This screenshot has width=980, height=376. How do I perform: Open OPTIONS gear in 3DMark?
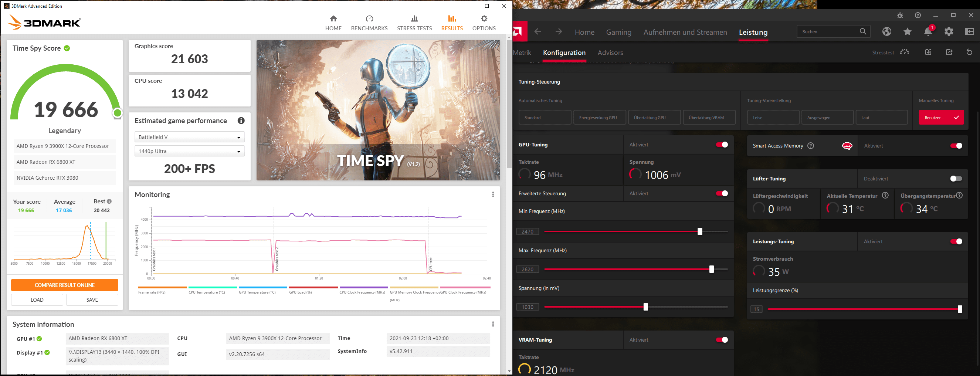[484, 23]
